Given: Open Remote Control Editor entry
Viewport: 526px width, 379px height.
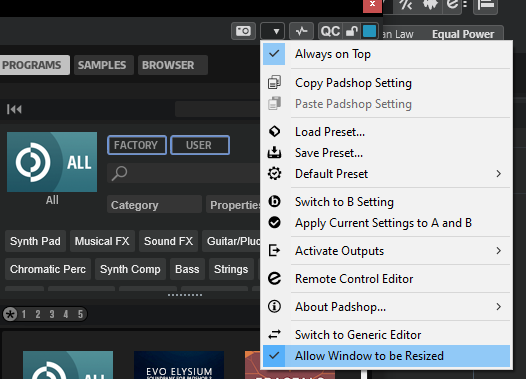Looking at the screenshot, I should tap(354, 279).
